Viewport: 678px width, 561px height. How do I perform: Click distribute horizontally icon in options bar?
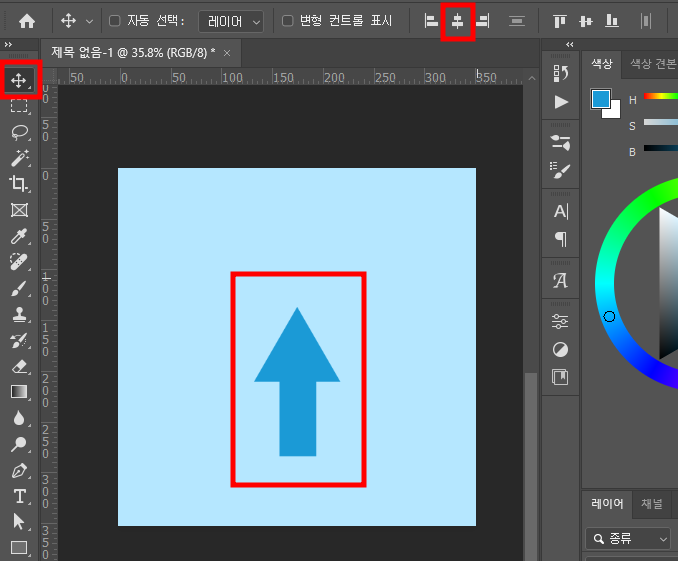(x=646, y=21)
